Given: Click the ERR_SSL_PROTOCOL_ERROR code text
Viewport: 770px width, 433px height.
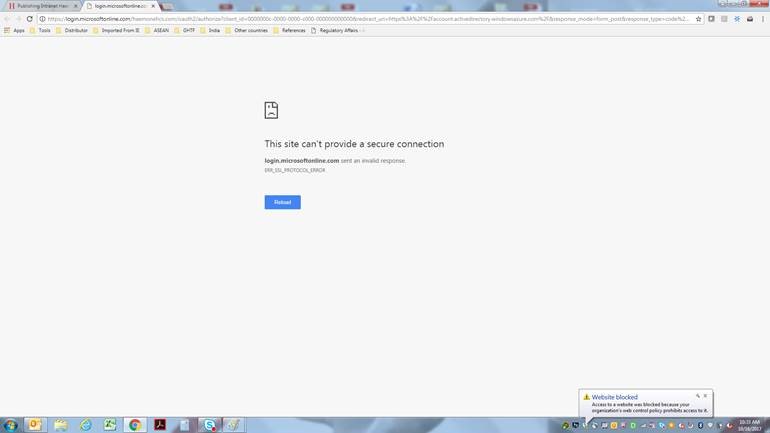Looking at the screenshot, I should 295,170.
